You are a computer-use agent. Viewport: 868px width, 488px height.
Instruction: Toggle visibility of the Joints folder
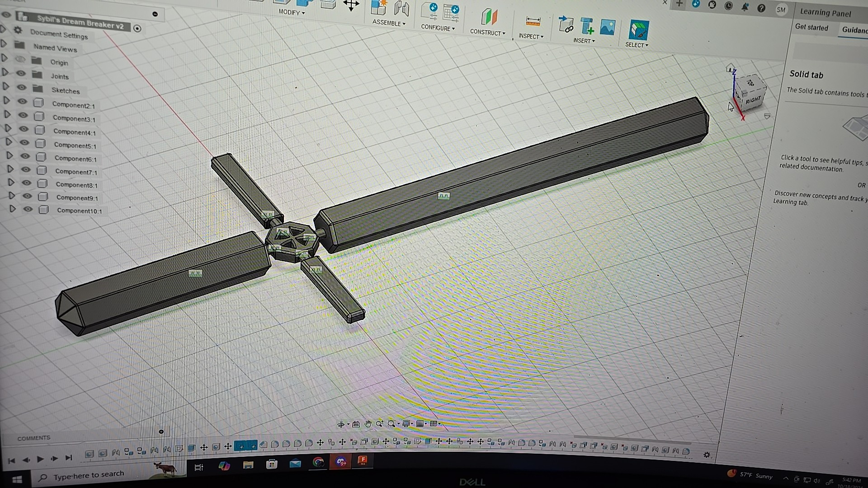pyautogui.click(x=21, y=73)
